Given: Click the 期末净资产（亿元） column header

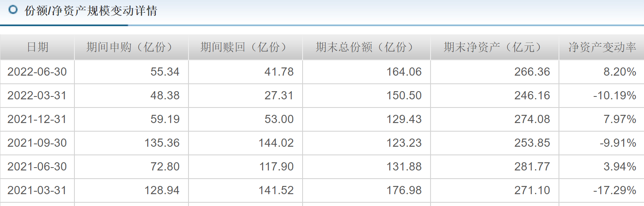Looking at the screenshot, I should [494, 47].
